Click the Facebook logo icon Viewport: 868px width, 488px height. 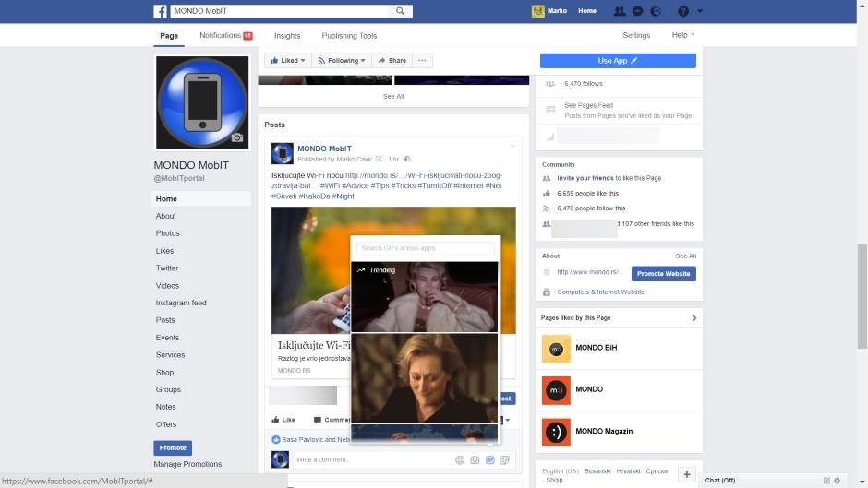(160, 11)
